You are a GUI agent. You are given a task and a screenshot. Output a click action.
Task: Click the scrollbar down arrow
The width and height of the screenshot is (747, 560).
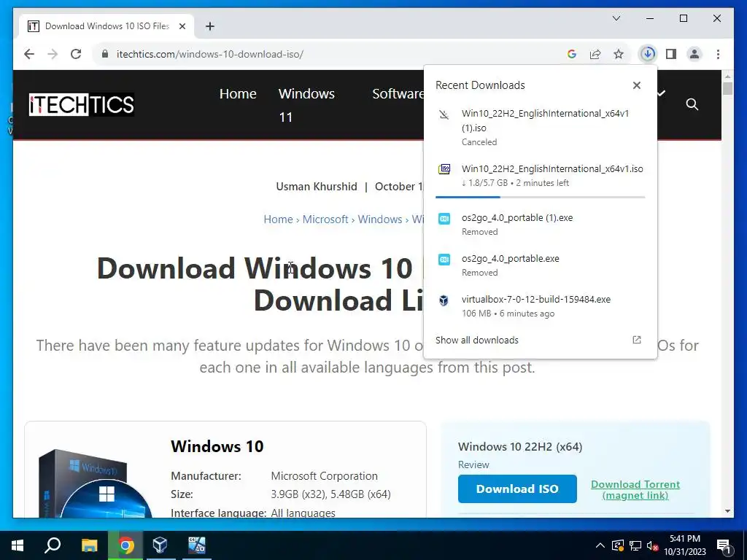(727, 511)
